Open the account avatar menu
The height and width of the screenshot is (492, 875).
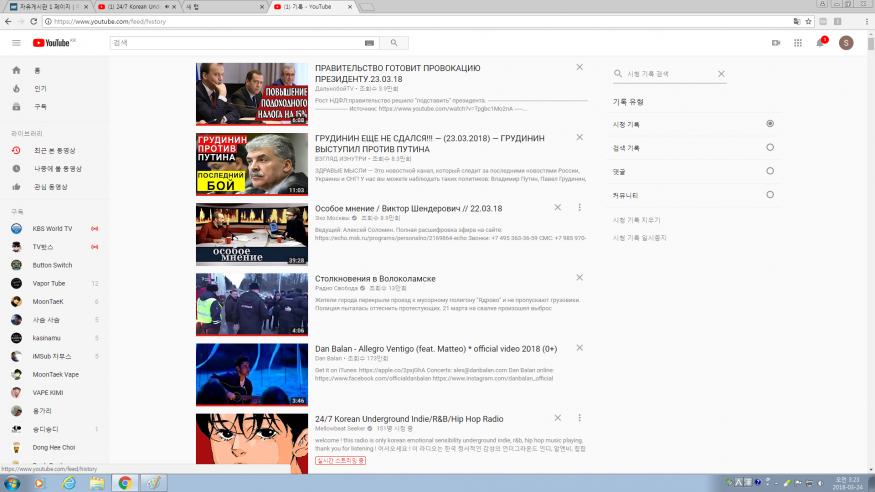tap(846, 43)
